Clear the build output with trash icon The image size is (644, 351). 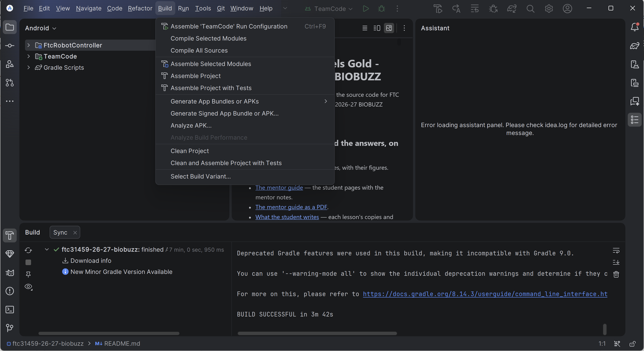(616, 274)
